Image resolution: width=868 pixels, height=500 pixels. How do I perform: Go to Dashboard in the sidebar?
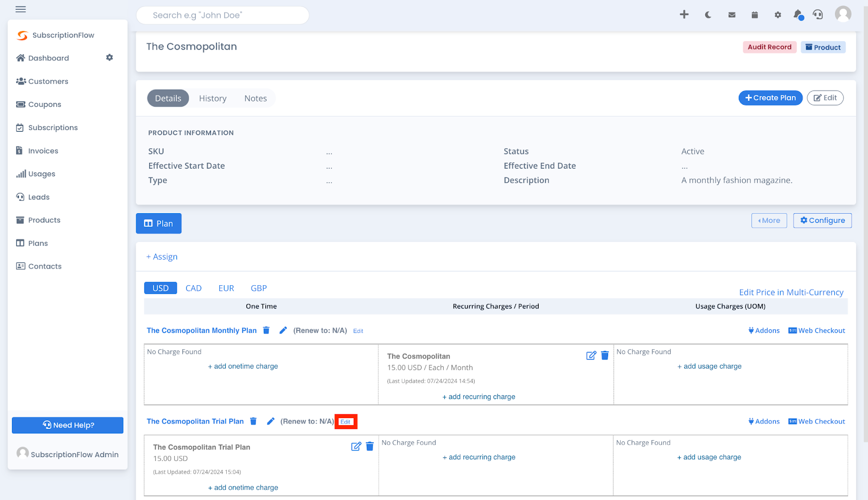tap(43, 58)
